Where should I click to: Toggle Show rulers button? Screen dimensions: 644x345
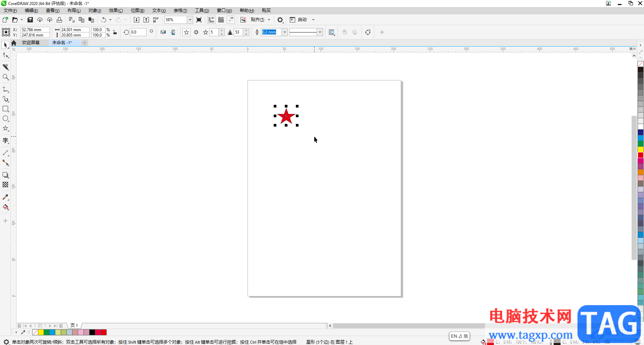(211, 20)
